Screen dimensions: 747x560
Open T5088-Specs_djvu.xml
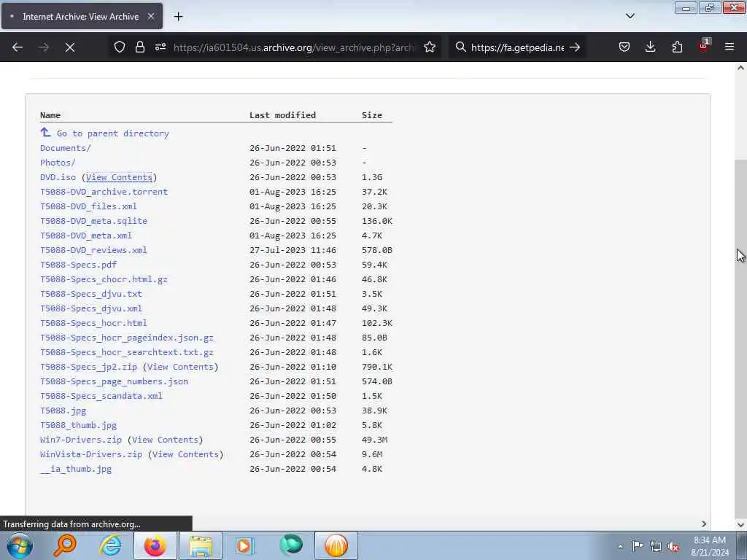click(91, 308)
